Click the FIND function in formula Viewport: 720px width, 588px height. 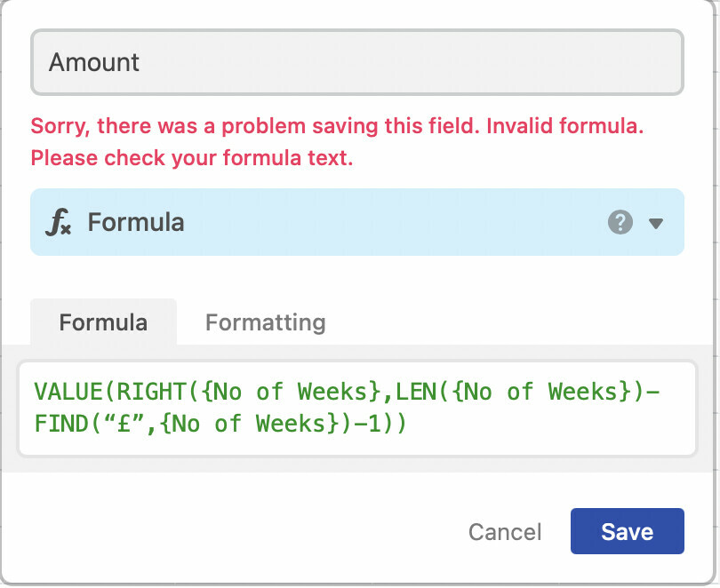click(61, 424)
